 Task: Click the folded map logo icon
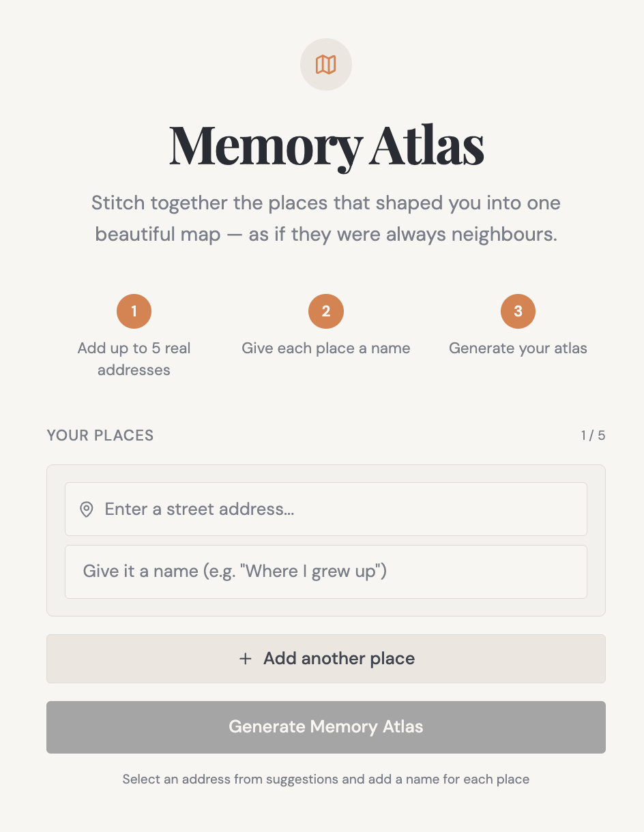click(326, 65)
